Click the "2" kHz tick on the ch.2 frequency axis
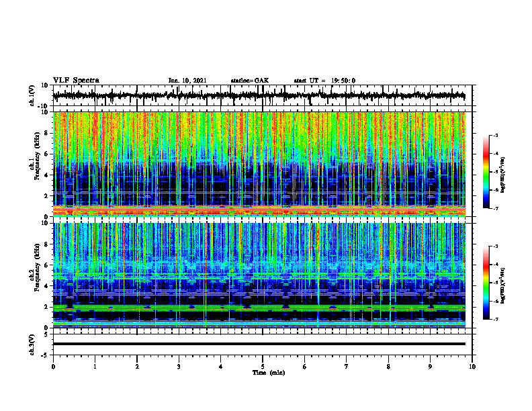Screen dimensions: 532x411 (x=46, y=306)
